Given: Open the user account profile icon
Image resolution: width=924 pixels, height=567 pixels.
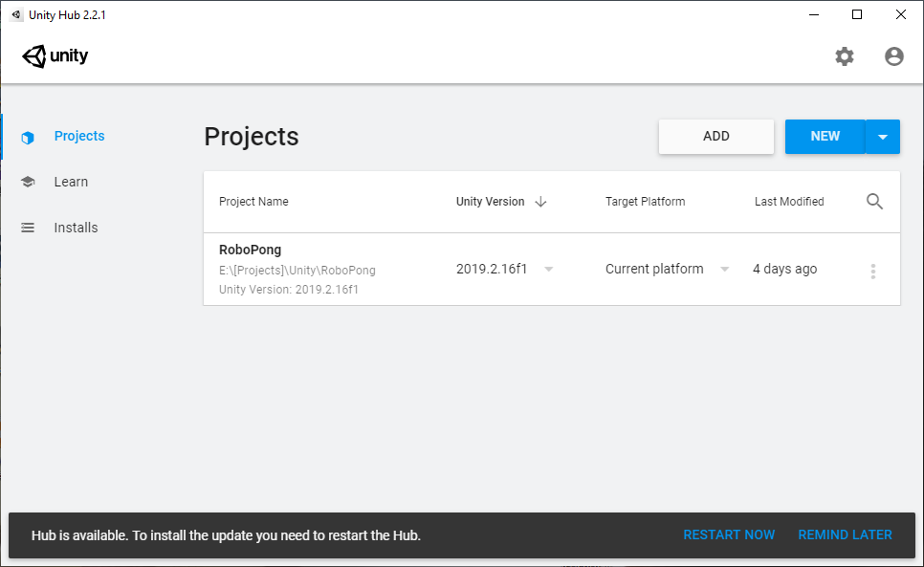Looking at the screenshot, I should click(894, 56).
